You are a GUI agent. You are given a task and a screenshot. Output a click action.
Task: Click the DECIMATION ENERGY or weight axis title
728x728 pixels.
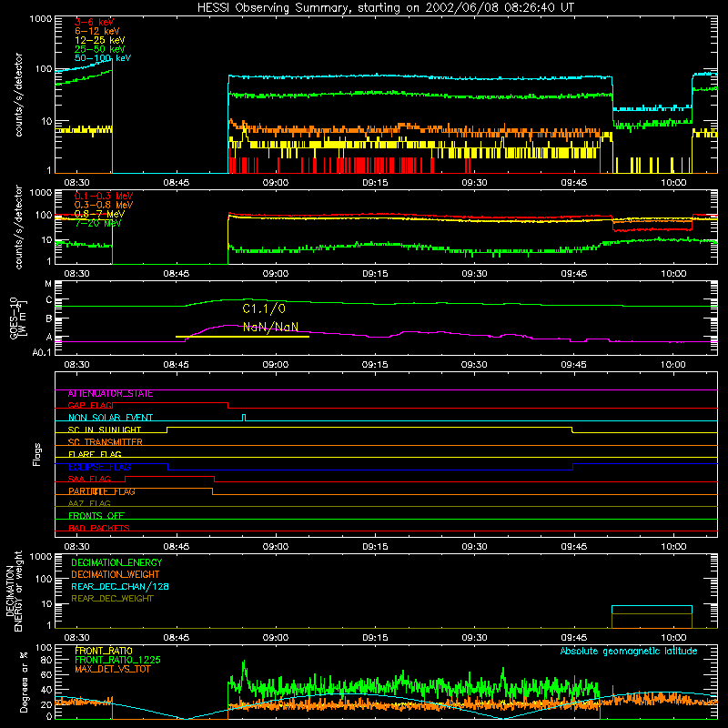15,591
